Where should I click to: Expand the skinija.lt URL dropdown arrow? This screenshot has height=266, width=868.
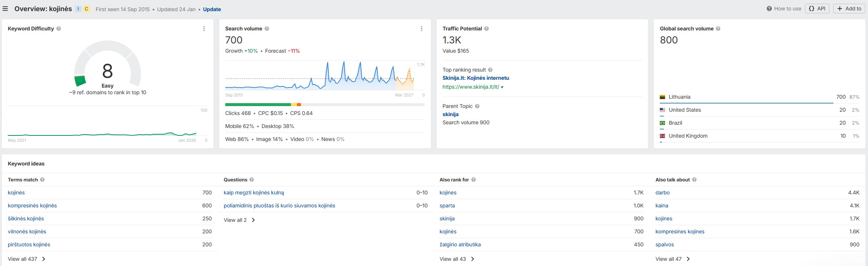click(x=502, y=87)
